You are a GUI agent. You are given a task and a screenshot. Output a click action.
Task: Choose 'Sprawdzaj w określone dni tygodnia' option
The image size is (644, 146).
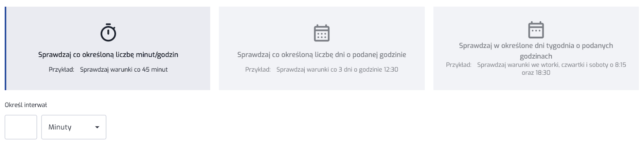point(536,48)
